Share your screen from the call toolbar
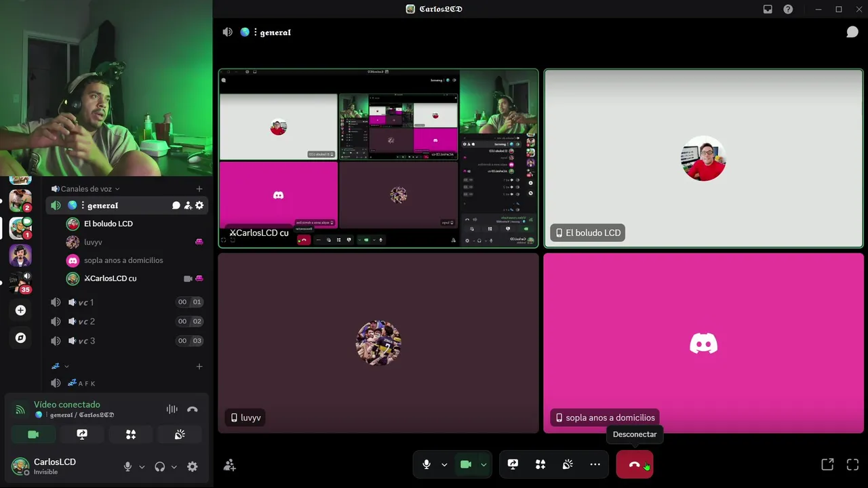Viewport: 868px width, 488px height. tap(513, 464)
